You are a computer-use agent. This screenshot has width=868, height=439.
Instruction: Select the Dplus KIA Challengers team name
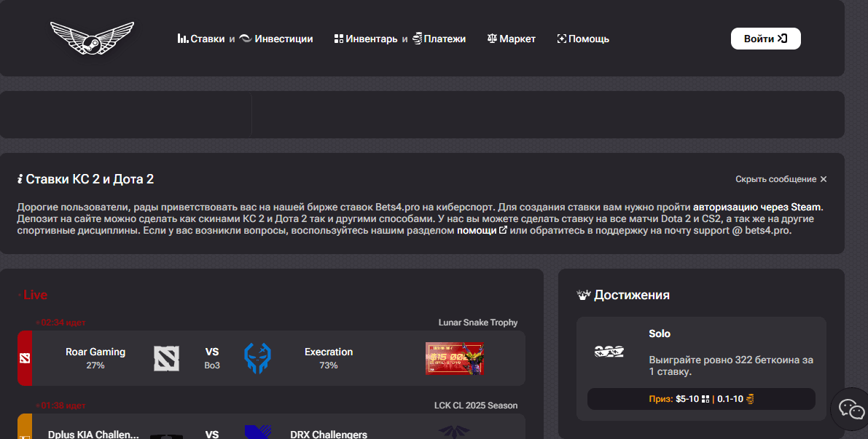pyautogui.click(x=93, y=435)
